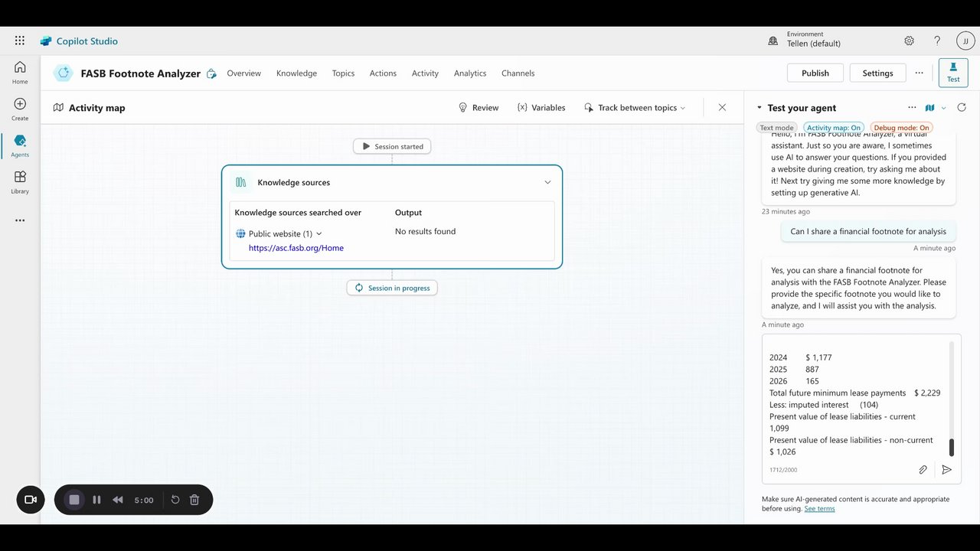Screen dimensions: 980x551
Task: Switch to the Analytics tab
Action: pyautogui.click(x=470, y=73)
